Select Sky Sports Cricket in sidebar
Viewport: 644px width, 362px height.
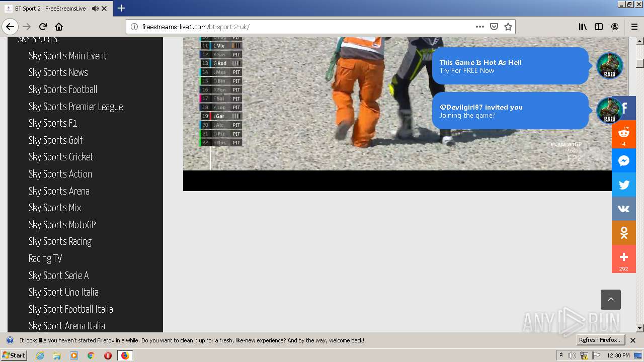tap(61, 157)
